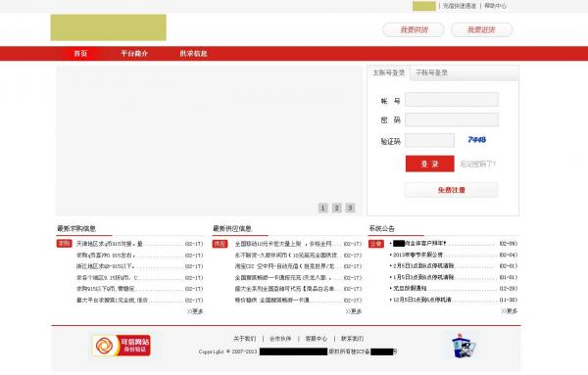Click the red 登录 login button

pyautogui.click(x=430, y=164)
